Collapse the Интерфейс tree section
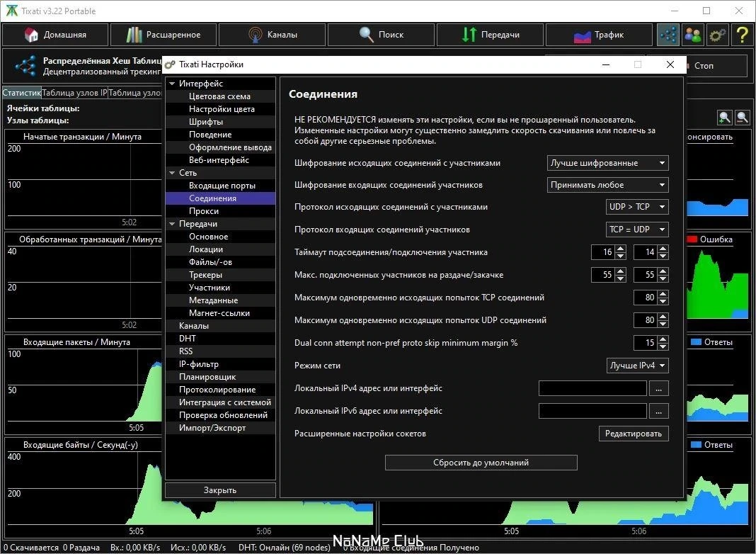This screenshot has height=554, width=756. pyautogui.click(x=172, y=84)
